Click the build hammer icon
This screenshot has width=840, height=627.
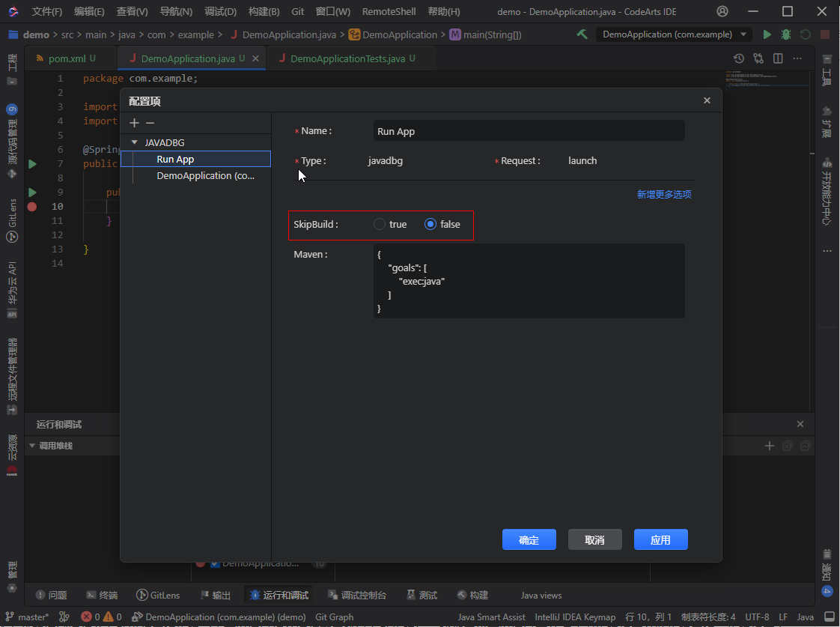[582, 34]
